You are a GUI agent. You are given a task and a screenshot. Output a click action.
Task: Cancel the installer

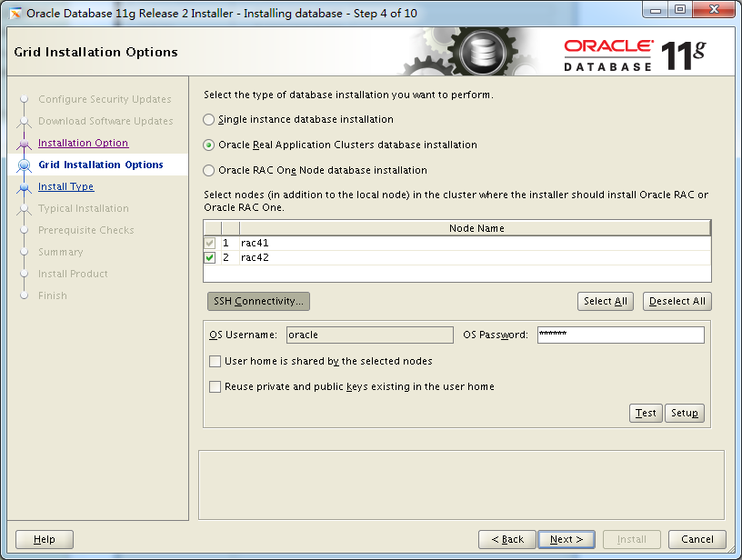tap(697, 539)
